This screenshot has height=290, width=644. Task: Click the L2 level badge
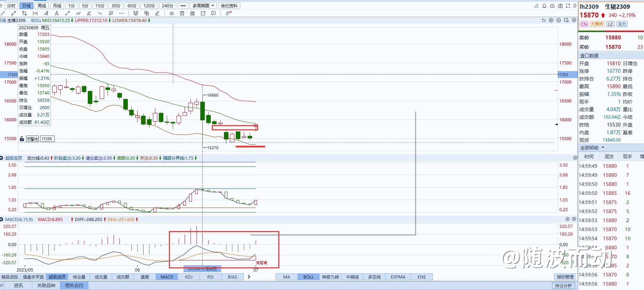click(x=610, y=24)
